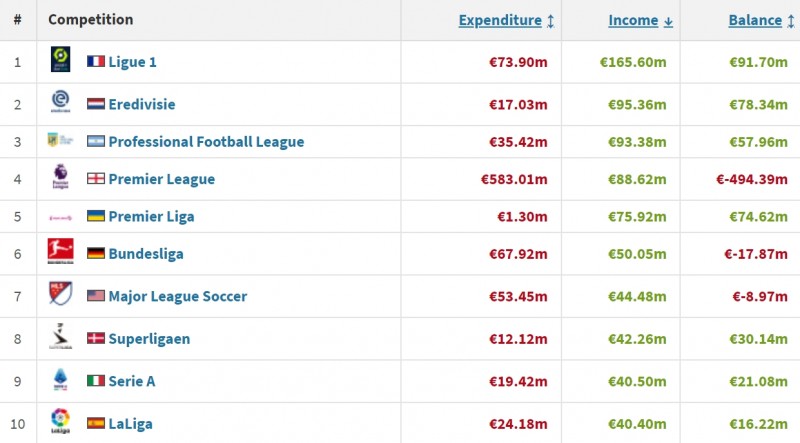Open the Superligaen competition link

point(149,339)
